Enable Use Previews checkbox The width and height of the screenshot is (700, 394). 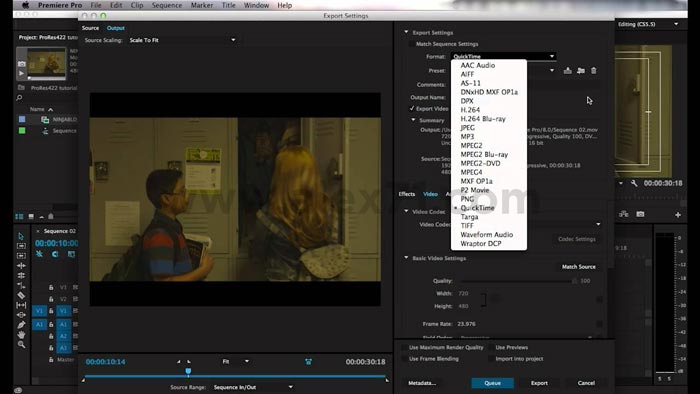tap(491, 347)
